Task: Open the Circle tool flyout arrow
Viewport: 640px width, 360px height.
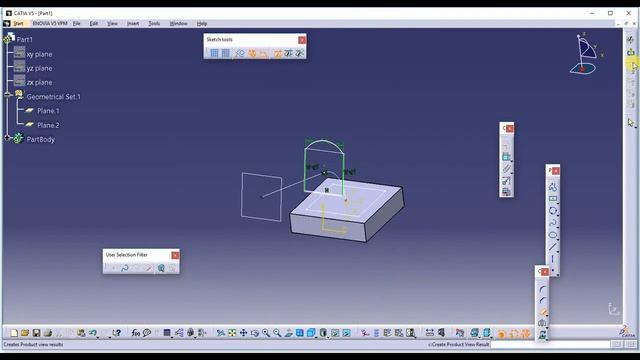Action: 558,215
